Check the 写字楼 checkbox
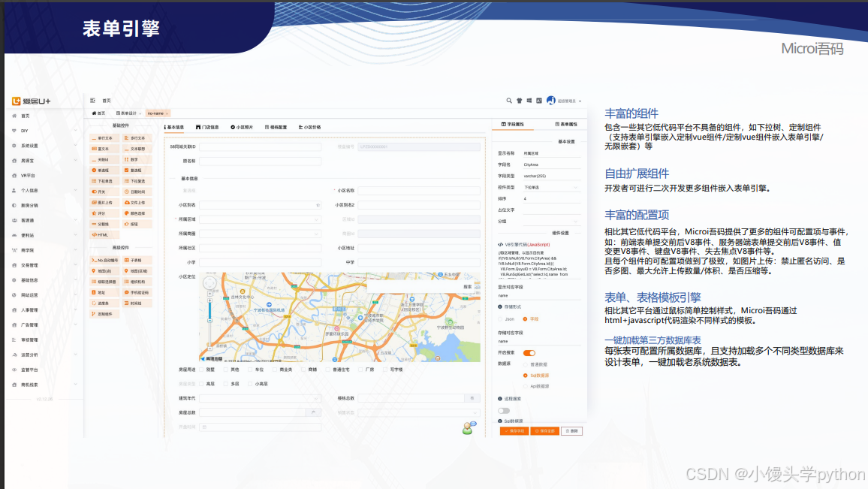 pyautogui.click(x=385, y=370)
